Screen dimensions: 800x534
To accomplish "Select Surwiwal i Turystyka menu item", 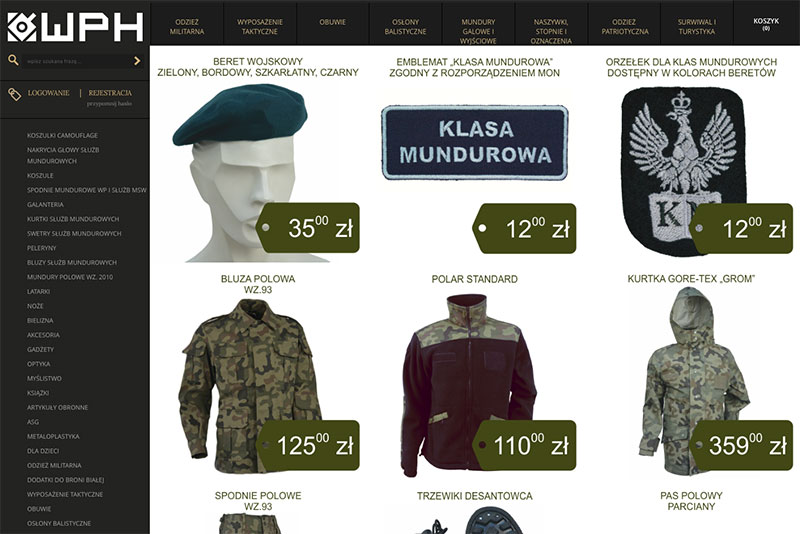I will coord(696,27).
